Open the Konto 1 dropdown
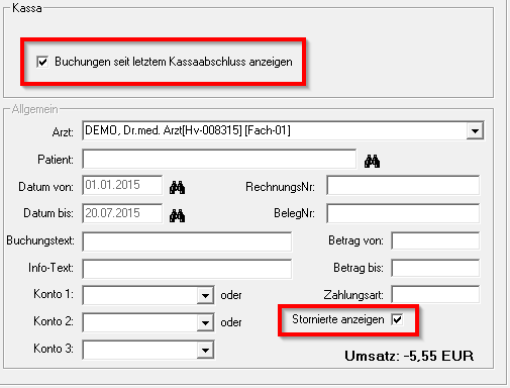Viewport: 510px width, 388px height. (x=205, y=295)
